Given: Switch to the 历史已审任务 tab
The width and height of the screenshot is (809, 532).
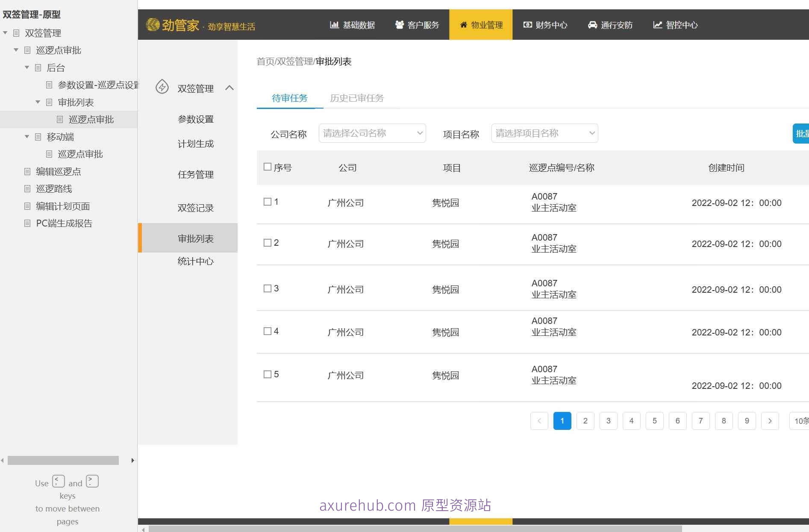Looking at the screenshot, I should pos(356,98).
